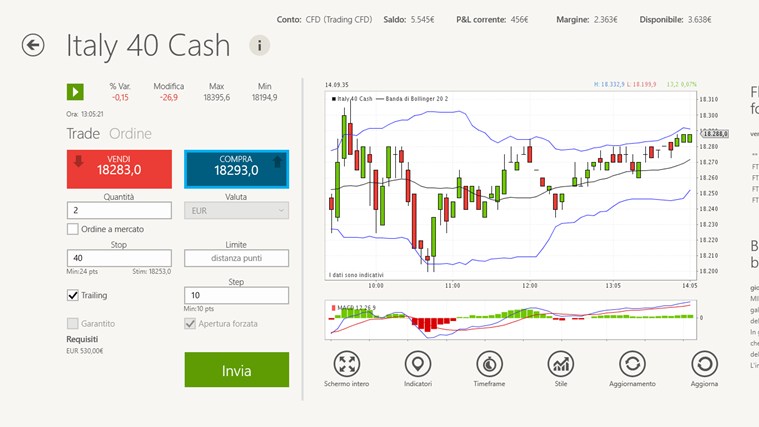This screenshot has height=427, width=759.
Task: Click the red VENDI sell button
Action: point(118,169)
